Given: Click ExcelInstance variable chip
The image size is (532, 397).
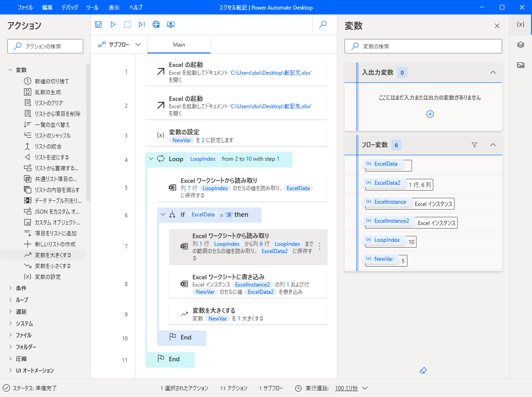Looking at the screenshot, I should (x=387, y=202).
